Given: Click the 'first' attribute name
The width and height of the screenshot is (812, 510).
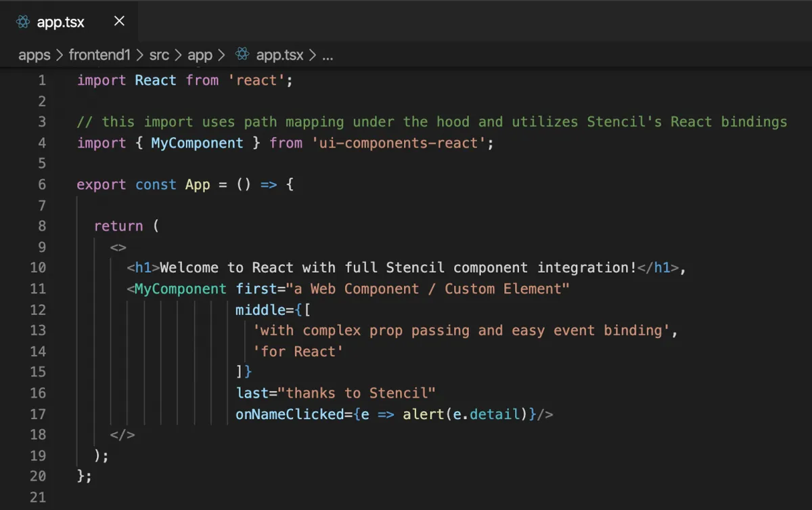Looking at the screenshot, I should [256, 289].
